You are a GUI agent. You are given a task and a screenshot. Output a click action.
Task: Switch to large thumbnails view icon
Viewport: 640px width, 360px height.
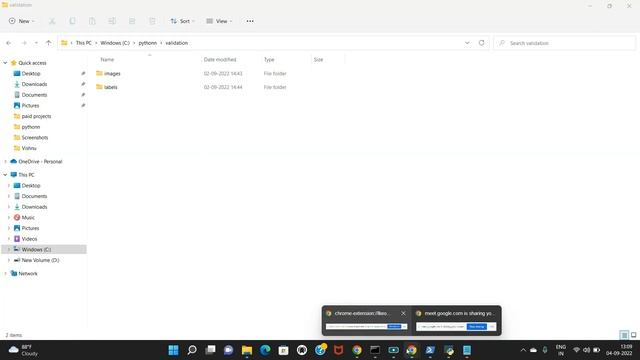point(633,335)
